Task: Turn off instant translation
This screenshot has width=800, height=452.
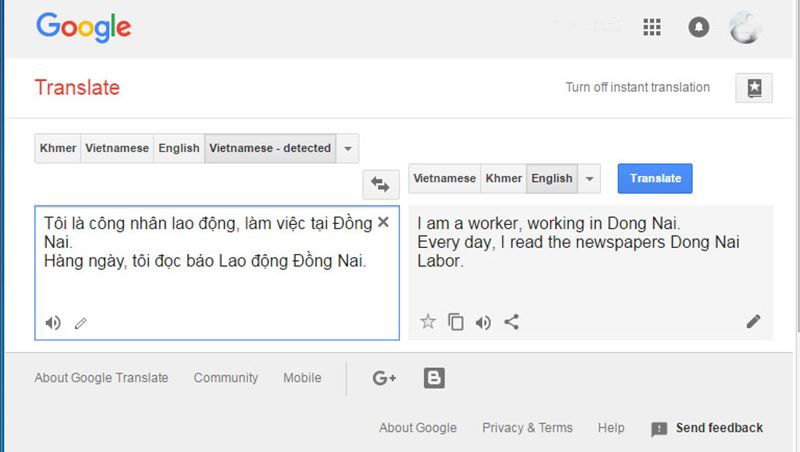Action: pyautogui.click(x=637, y=87)
